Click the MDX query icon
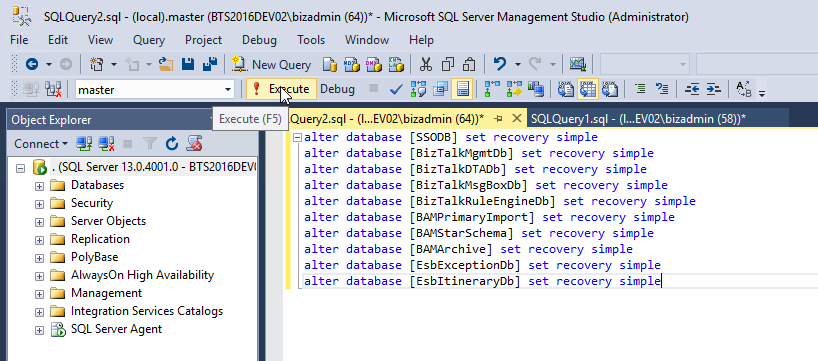 click(352, 65)
